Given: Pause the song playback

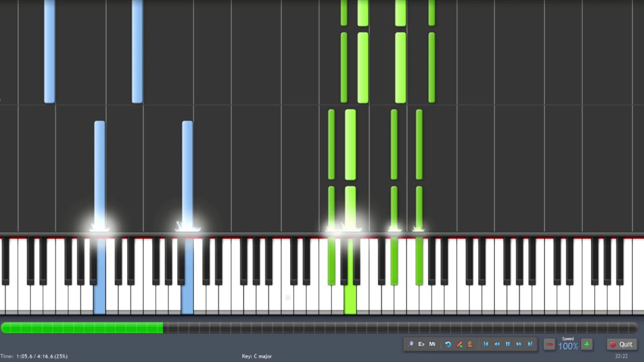Looking at the screenshot, I should coord(508,344).
